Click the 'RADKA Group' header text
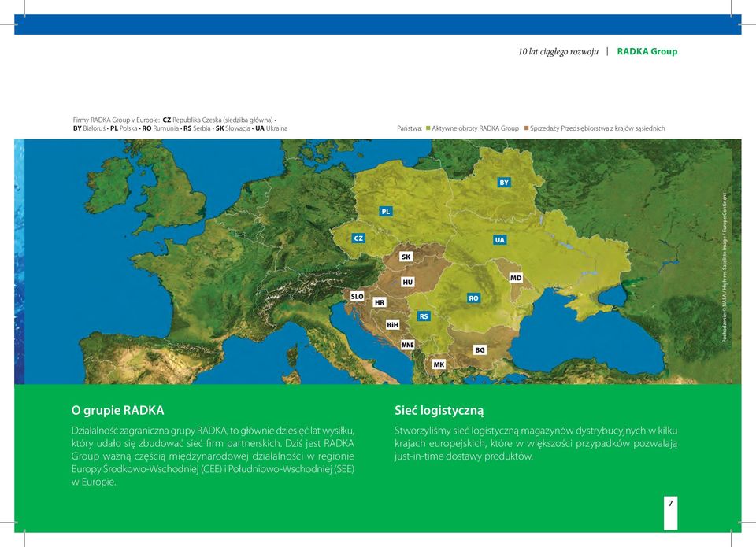Screen dimensions: 756x547 coord(647,52)
